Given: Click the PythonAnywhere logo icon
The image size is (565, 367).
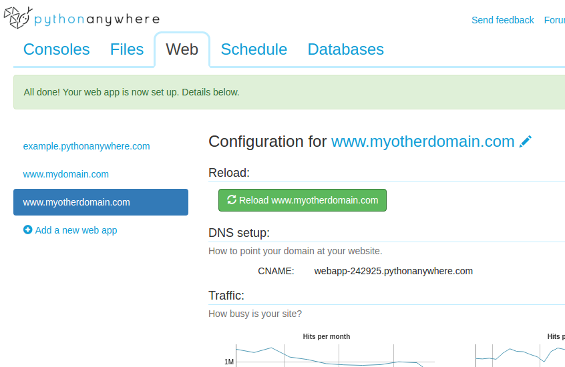Looking at the screenshot, I should (x=18, y=17).
